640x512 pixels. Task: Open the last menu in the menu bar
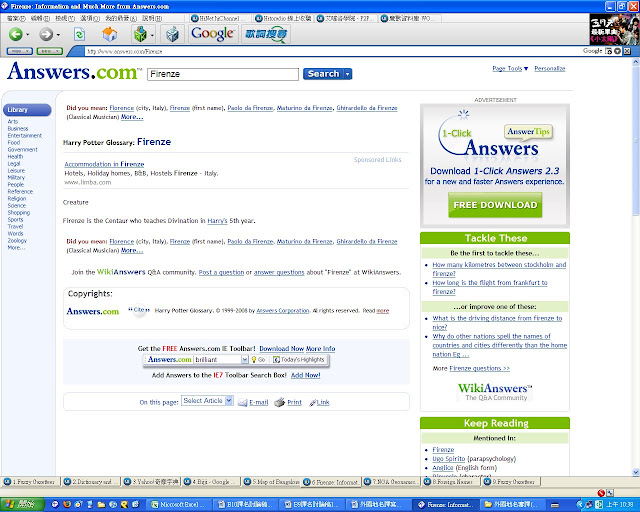coord(152,18)
